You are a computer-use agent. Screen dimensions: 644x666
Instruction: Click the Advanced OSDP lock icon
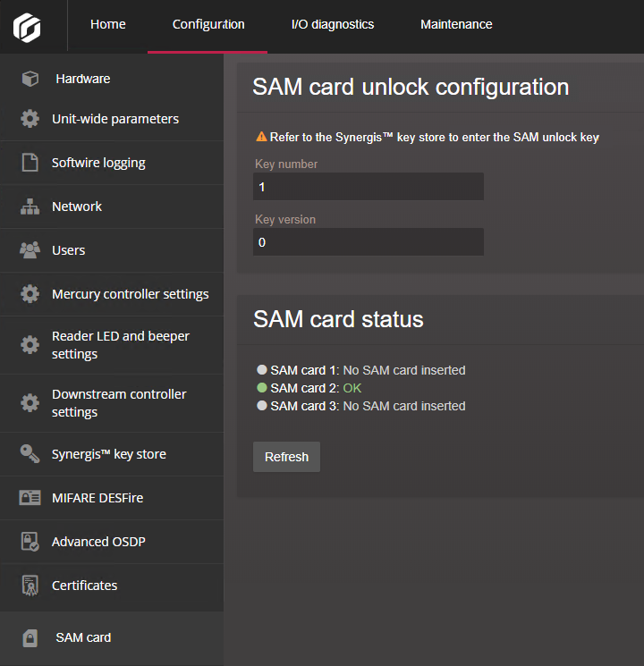[x=30, y=542]
